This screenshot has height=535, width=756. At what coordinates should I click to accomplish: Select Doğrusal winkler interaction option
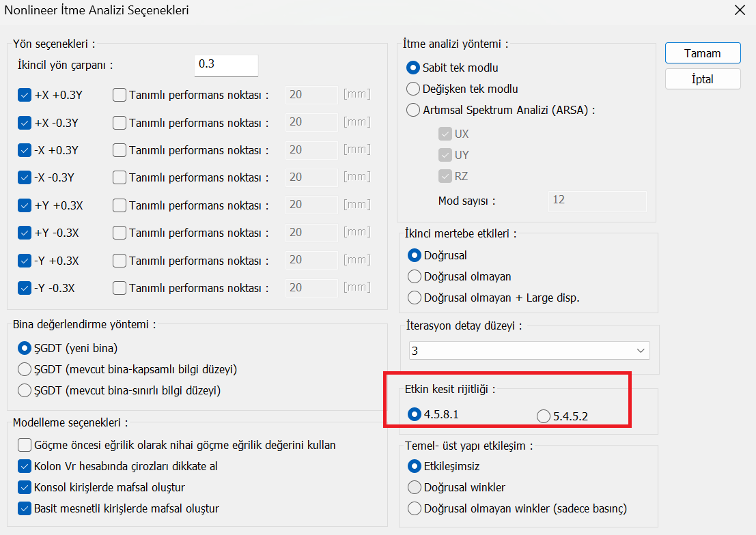[x=414, y=487]
